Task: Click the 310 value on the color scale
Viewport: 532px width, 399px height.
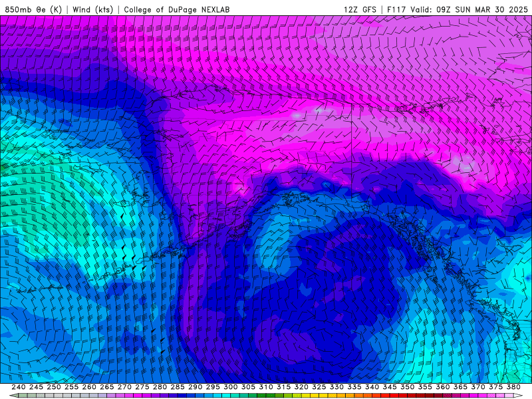Action: [266, 387]
